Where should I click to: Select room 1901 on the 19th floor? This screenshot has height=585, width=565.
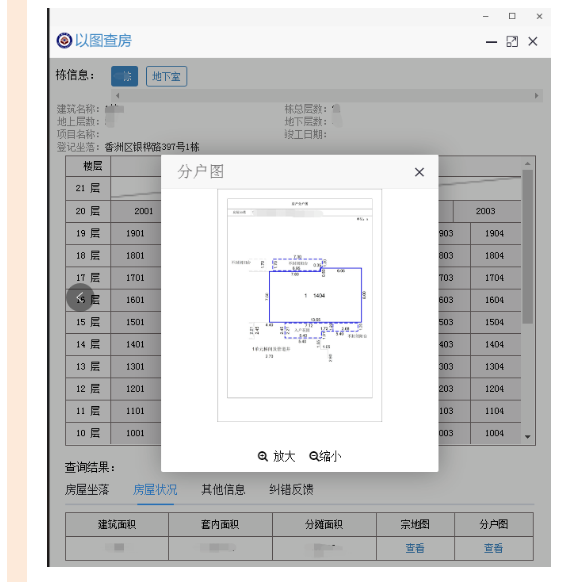click(x=135, y=234)
